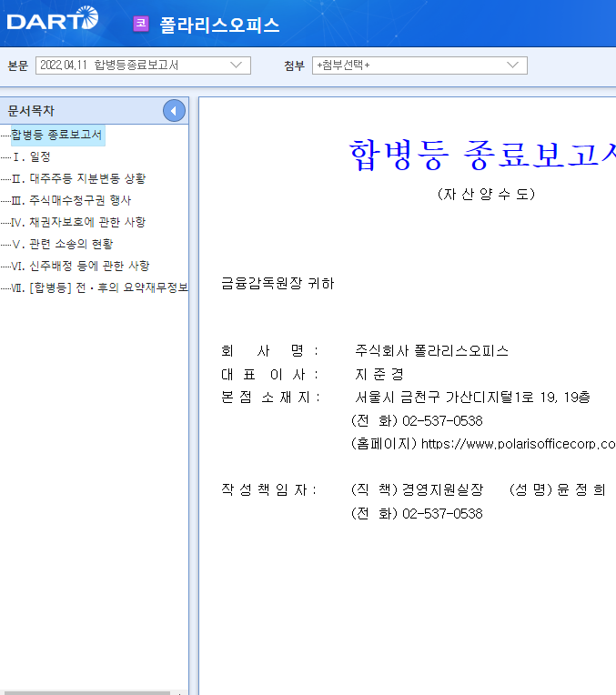Open section Ⅳ. 채권자보호에 관한 사항
Image resolution: width=616 pixels, height=695 pixels.
(x=78, y=222)
